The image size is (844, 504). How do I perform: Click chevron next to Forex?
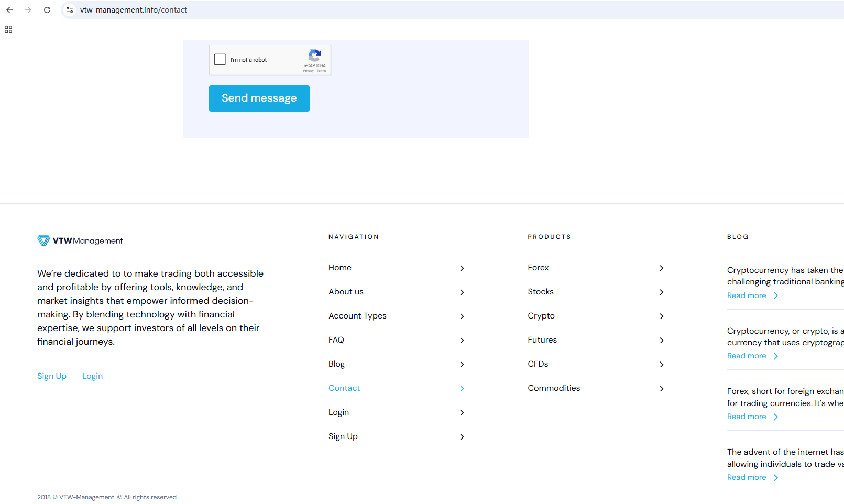(x=661, y=268)
